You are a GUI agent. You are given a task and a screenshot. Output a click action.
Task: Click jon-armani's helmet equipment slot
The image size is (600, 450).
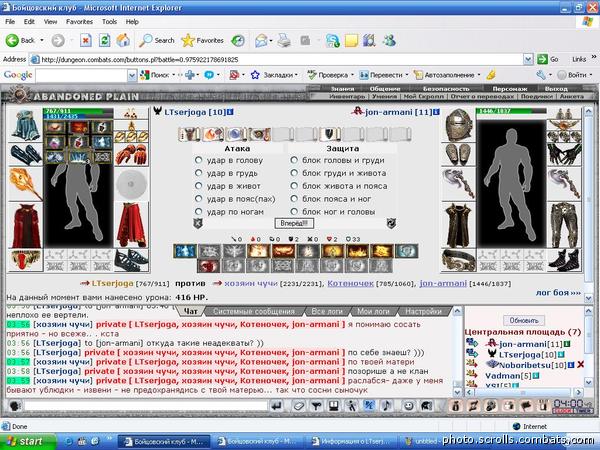[x=458, y=125]
